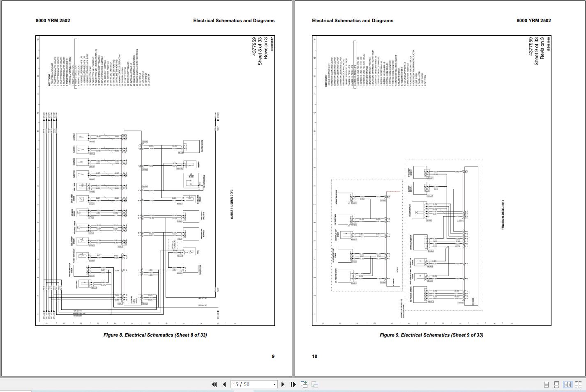Image resolution: width=586 pixels, height=392 pixels.
Task: Select the two-page facing view
Action: [568, 385]
